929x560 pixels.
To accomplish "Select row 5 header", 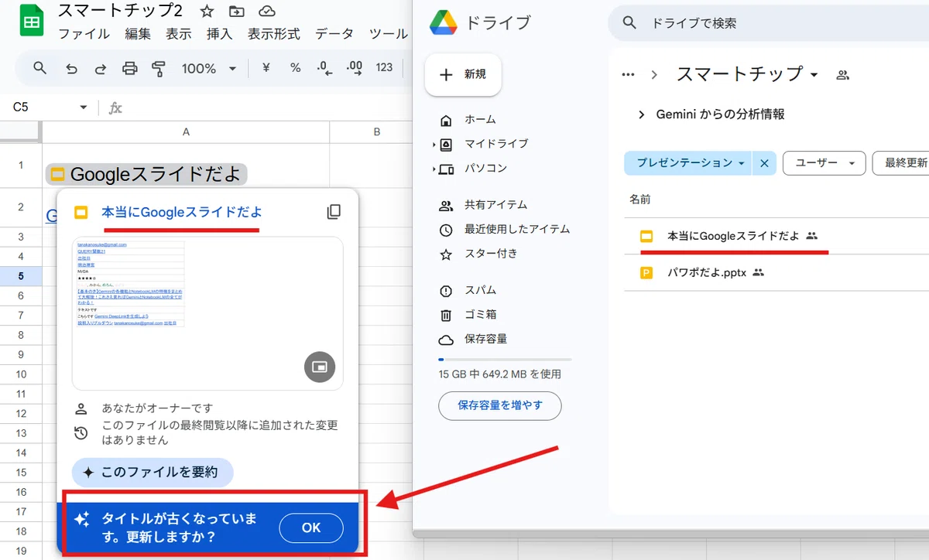I will click(21, 276).
